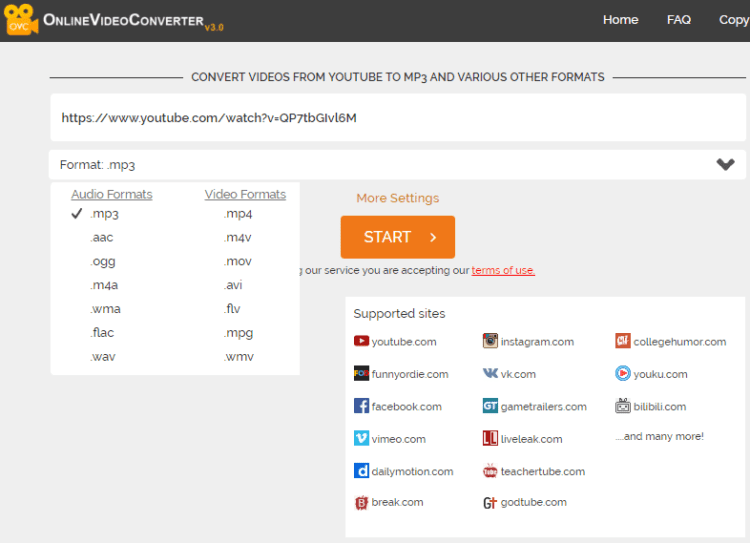Click the funnyordie.com site name
The image size is (750, 543).
click(x=410, y=375)
